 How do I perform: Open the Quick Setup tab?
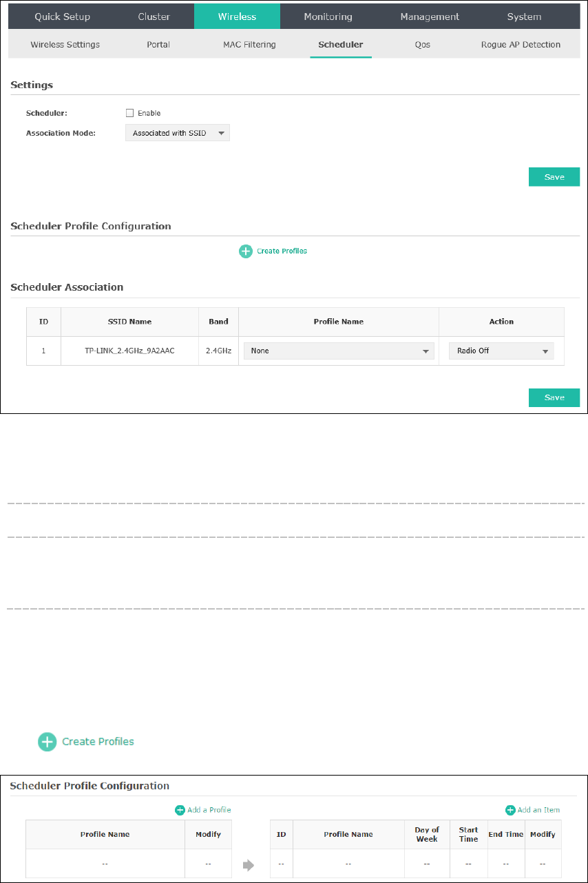click(x=62, y=17)
